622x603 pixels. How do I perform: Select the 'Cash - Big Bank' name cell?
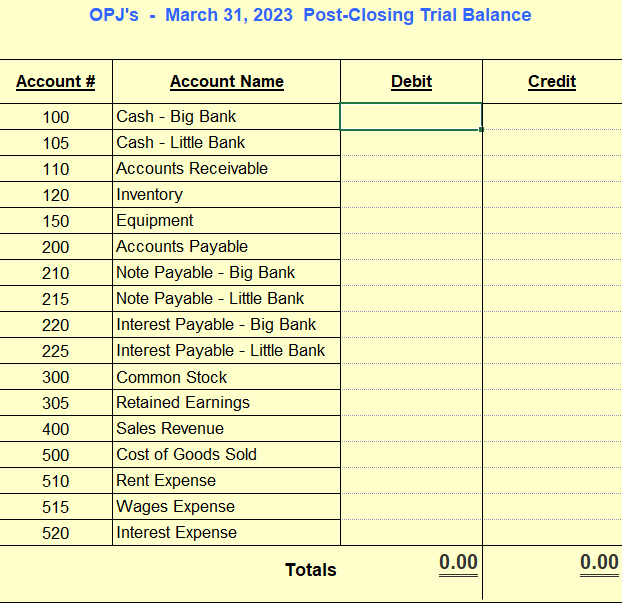pos(226,117)
